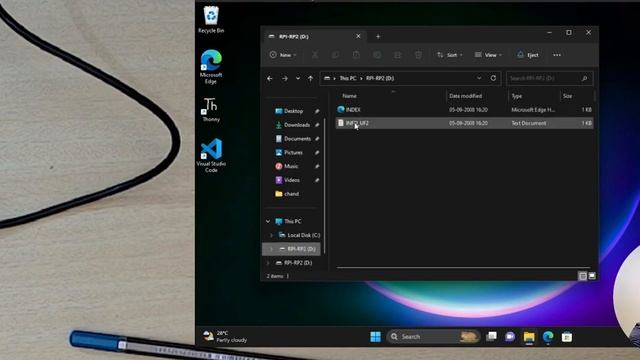Select bottom RPI-RP2 (D:) sidebar entry
Image resolution: width=640 pixels, height=360 pixels.
tap(298, 263)
